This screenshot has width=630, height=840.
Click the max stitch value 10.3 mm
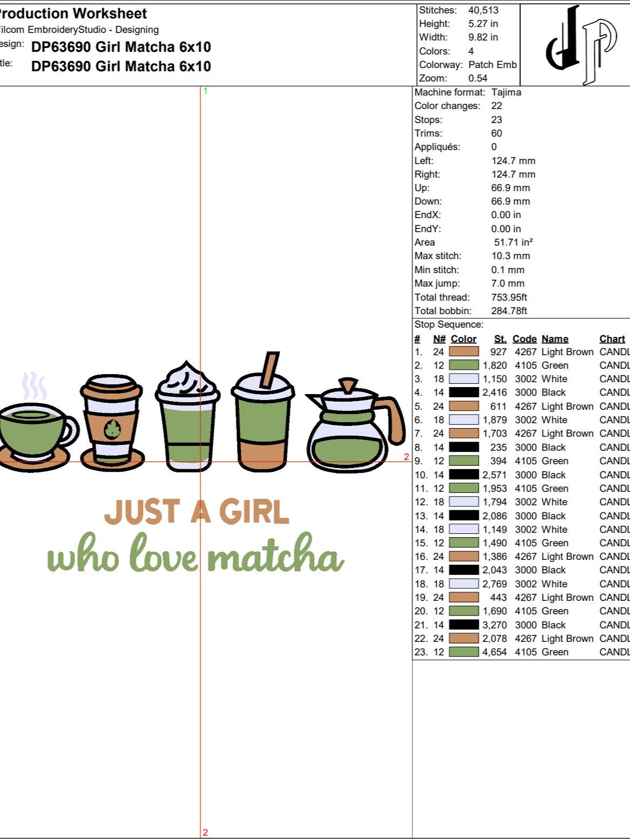pos(511,256)
